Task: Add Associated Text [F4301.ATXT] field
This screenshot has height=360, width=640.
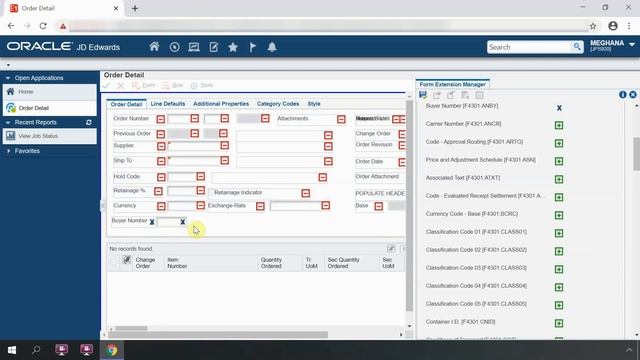Action: click(559, 179)
